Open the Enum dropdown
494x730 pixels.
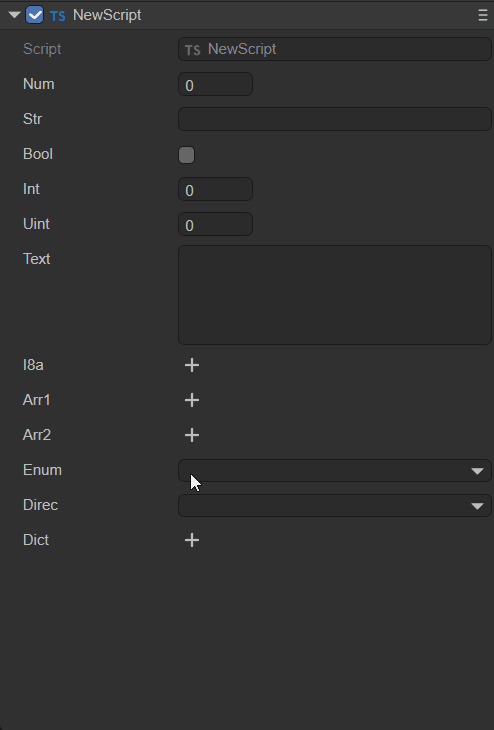coord(335,470)
